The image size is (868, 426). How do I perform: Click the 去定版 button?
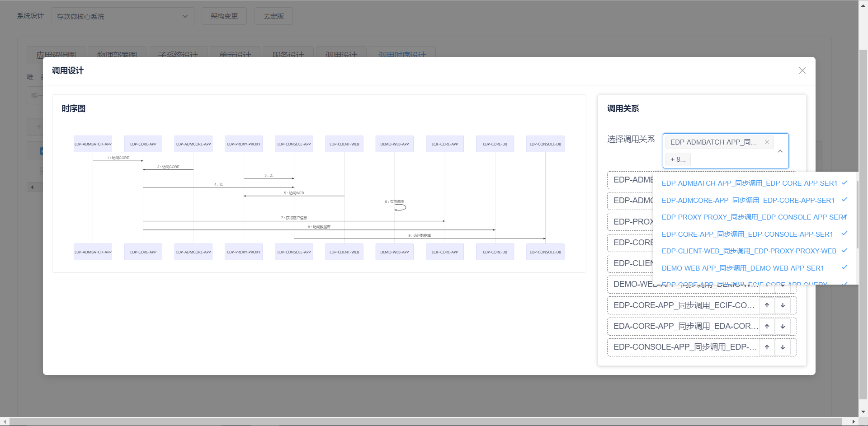point(274,16)
